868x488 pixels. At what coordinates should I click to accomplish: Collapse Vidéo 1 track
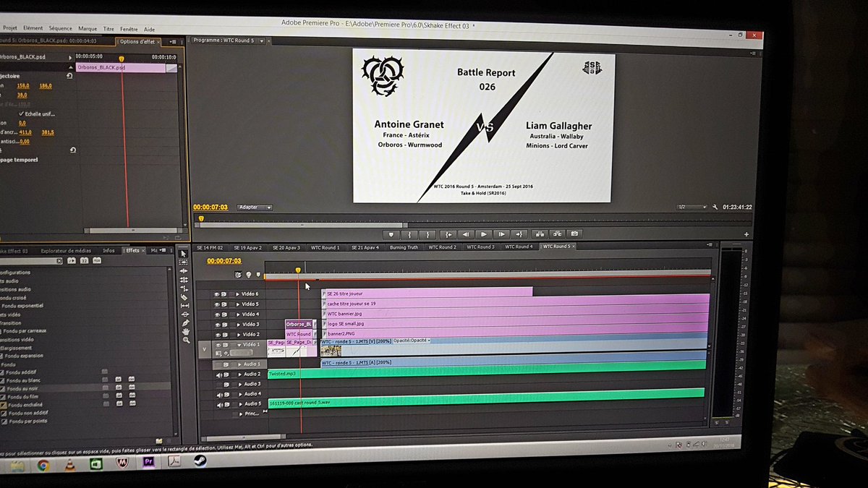[239, 345]
